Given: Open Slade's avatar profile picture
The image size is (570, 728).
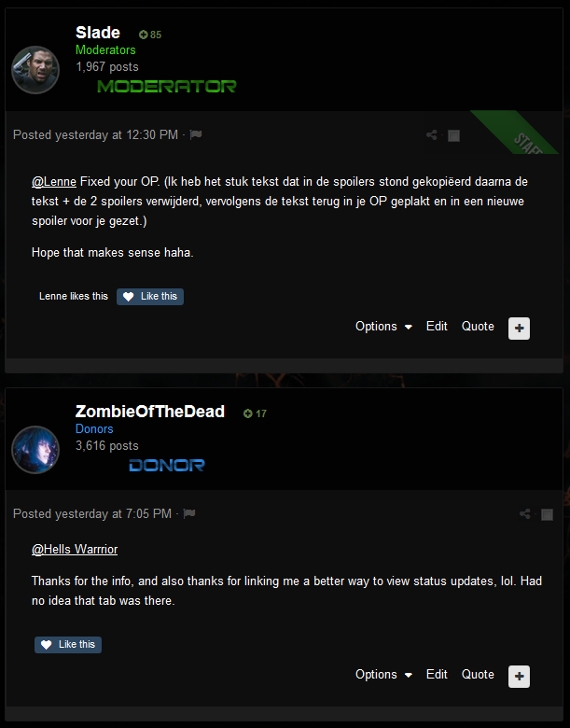Looking at the screenshot, I should (35, 70).
